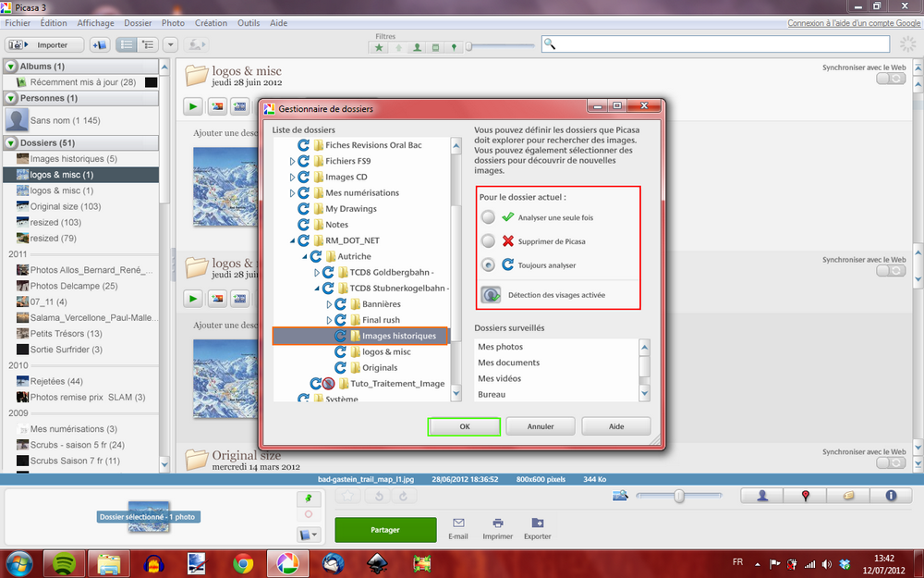Screen dimensions: 924x578
Task: Open the Dossier menu
Action: pos(138,23)
